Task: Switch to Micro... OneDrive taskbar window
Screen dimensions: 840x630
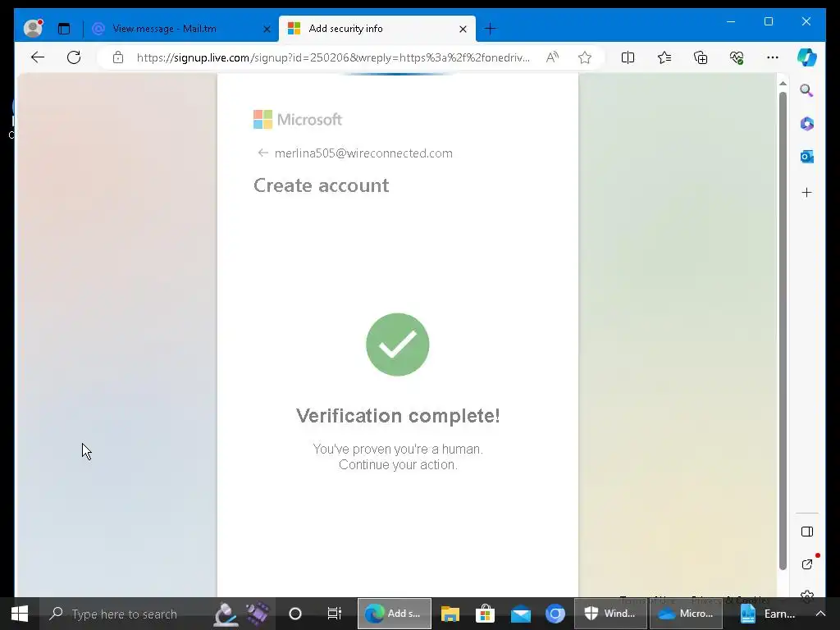Action: pos(687,614)
